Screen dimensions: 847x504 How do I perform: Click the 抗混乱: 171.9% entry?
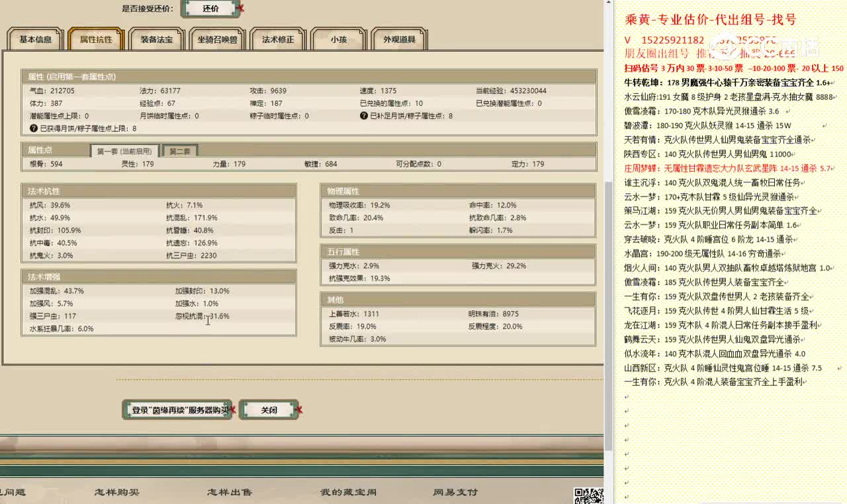pyautogui.click(x=191, y=218)
